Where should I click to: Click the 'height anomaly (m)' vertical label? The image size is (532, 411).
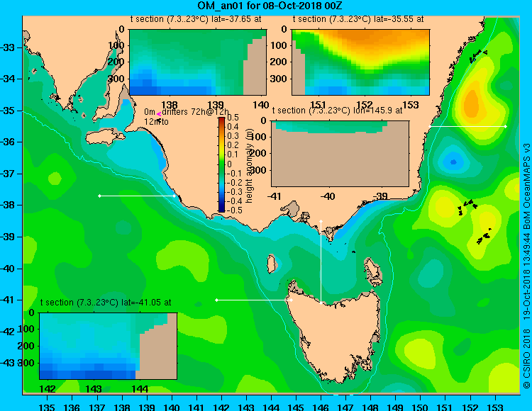click(250, 166)
